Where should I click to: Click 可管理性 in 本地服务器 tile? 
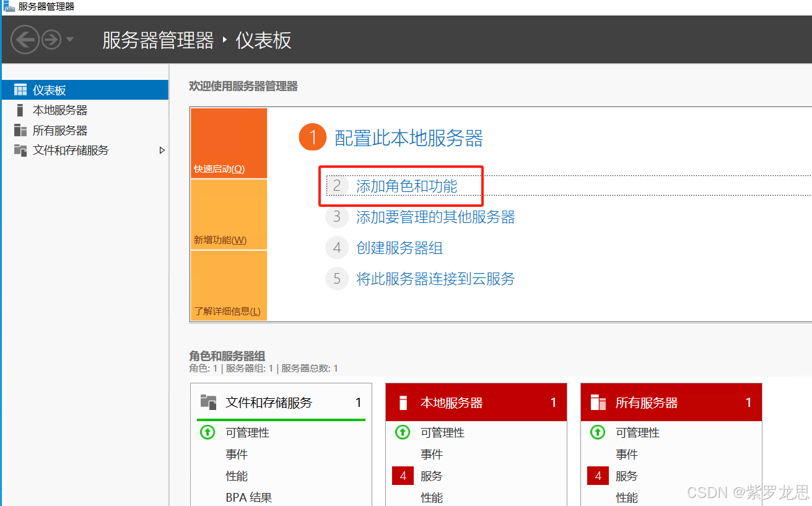click(442, 432)
